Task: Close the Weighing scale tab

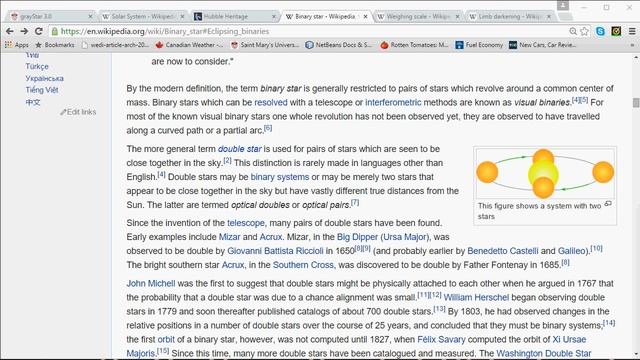Action: [x=457, y=16]
